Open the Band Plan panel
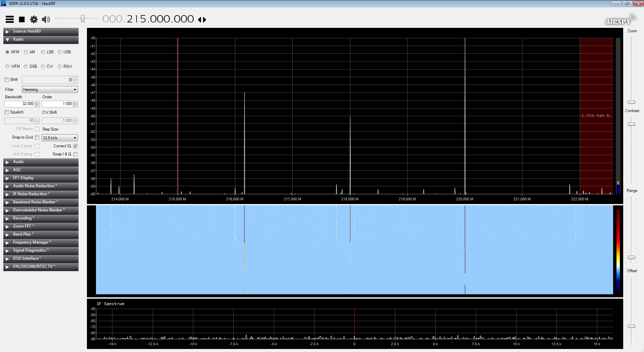Screen dimensions: 644x352 (41, 234)
